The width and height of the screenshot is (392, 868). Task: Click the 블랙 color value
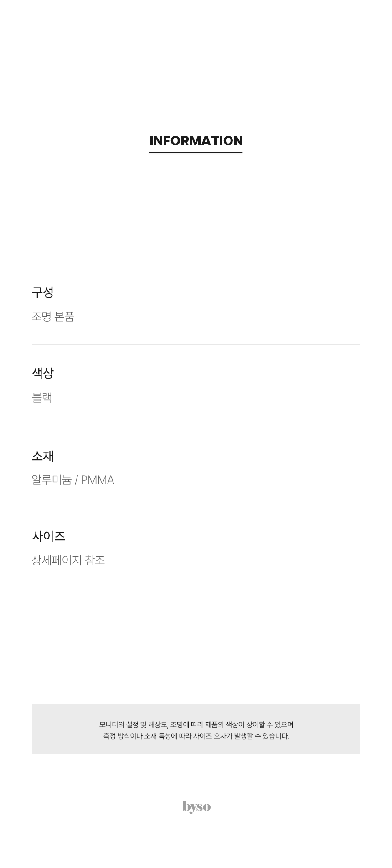click(x=42, y=397)
